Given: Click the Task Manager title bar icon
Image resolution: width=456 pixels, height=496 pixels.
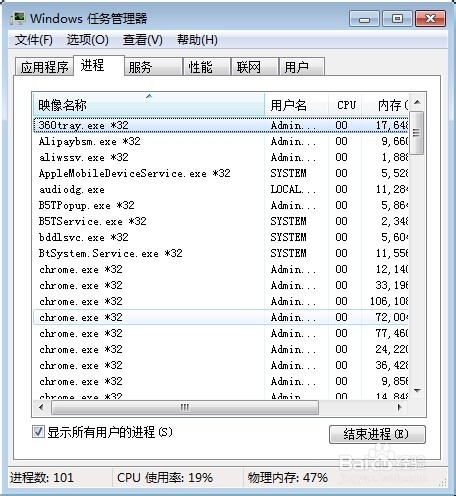Looking at the screenshot, I should [17, 18].
